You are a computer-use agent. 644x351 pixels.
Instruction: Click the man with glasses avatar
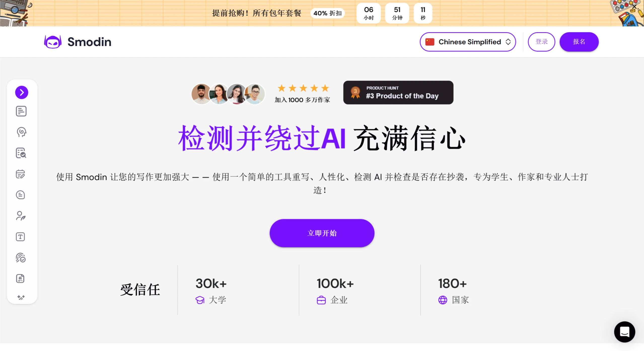255,94
